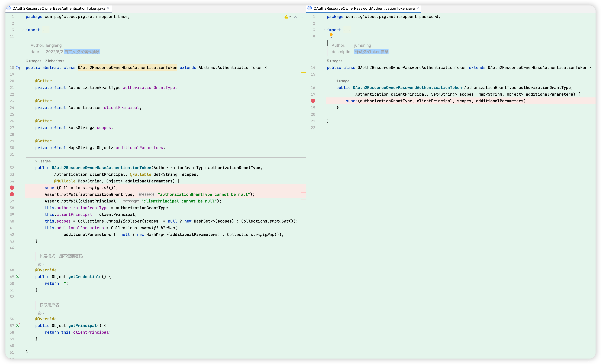
Task: Click 'return this.clientPrincipal;' on line 58
Action: click(78, 332)
